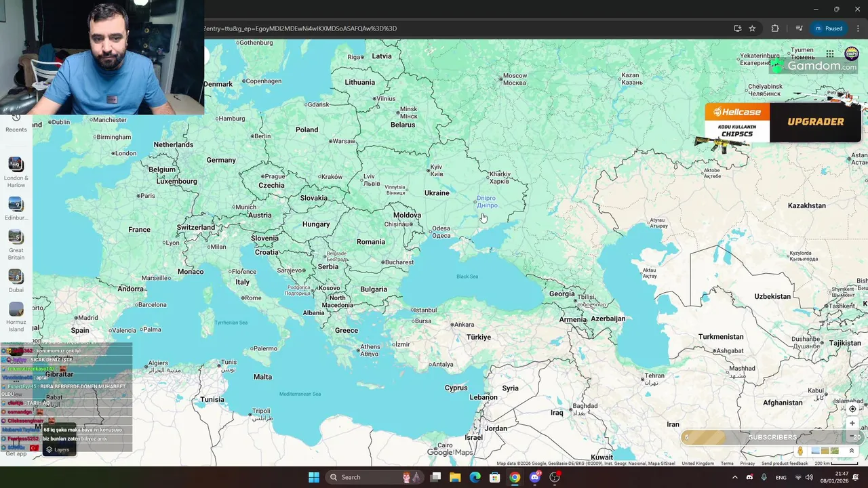This screenshot has width=868, height=488.
Task: Pick up the Street View pegman
Action: (x=800, y=451)
